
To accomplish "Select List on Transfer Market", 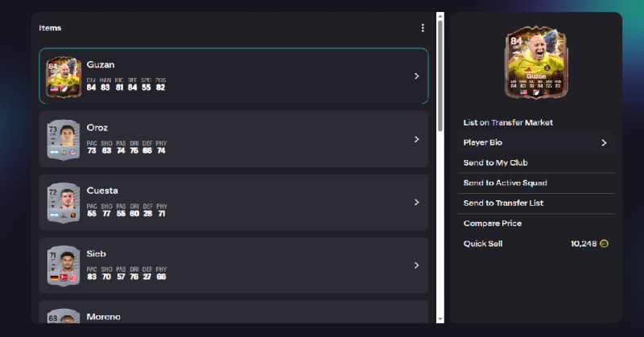I will (x=508, y=123).
